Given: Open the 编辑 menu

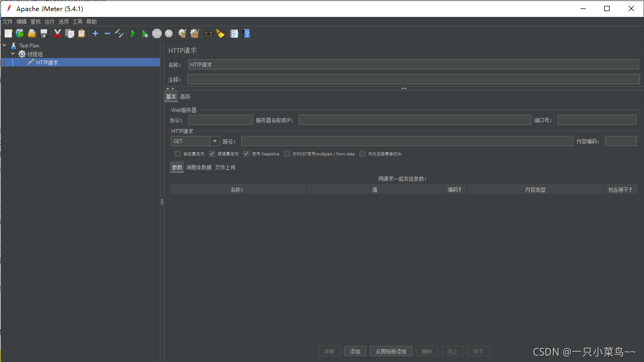Looking at the screenshot, I should (x=21, y=22).
